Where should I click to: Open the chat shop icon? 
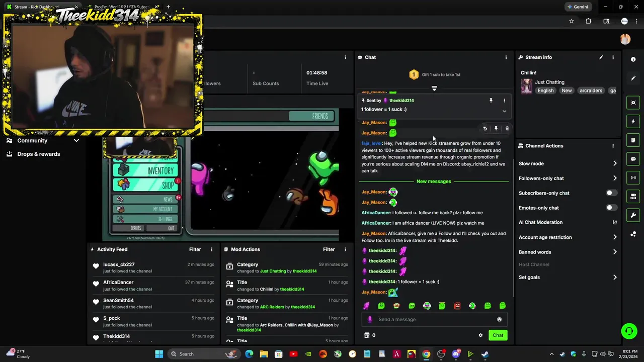(x=367, y=335)
